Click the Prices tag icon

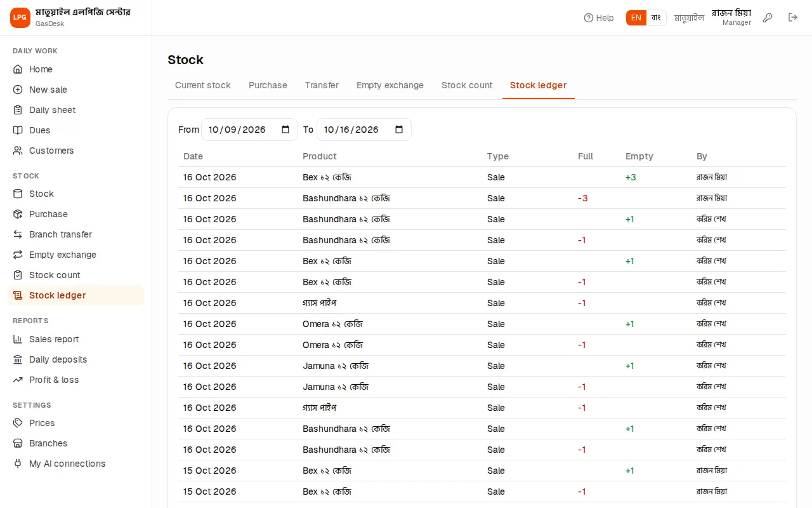(18, 423)
